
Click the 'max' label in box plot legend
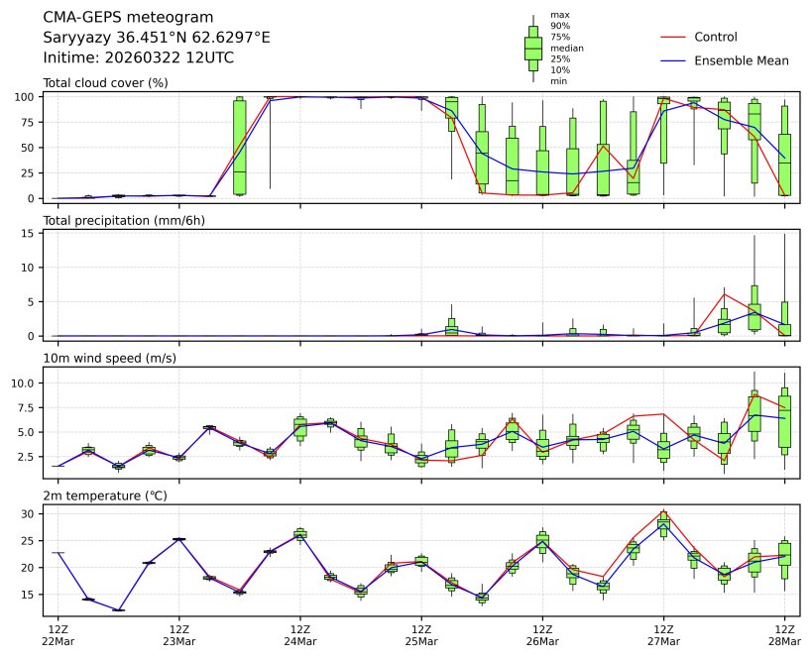(559, 15)
